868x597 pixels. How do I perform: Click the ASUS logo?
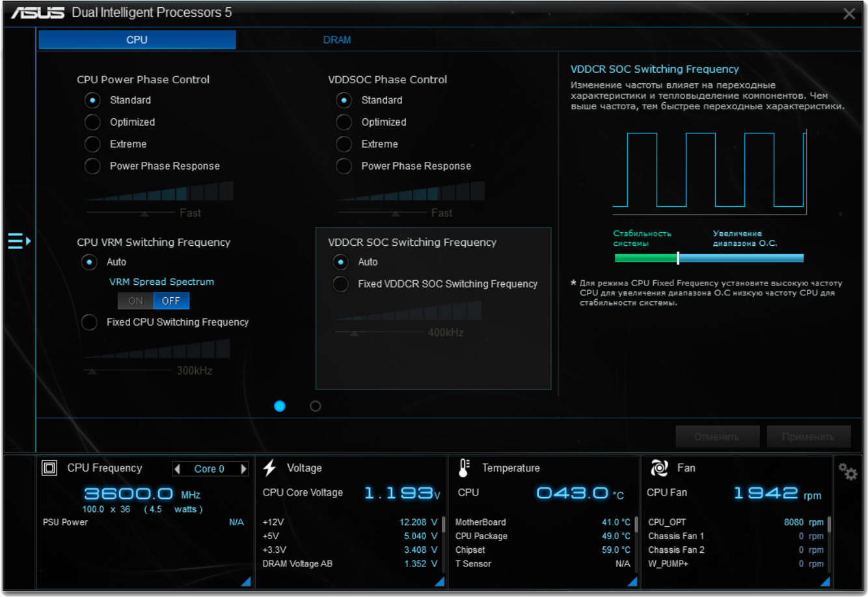coord(38,13)
